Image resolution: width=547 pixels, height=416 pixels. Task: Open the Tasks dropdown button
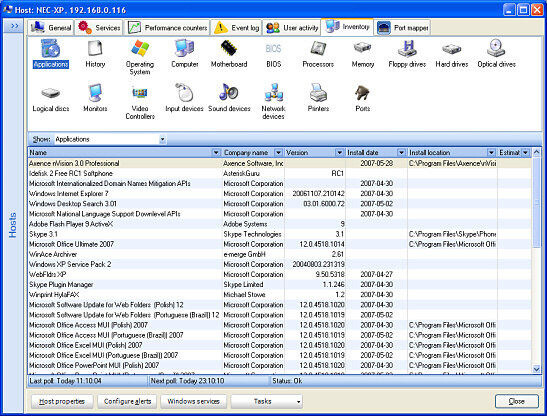267,401
